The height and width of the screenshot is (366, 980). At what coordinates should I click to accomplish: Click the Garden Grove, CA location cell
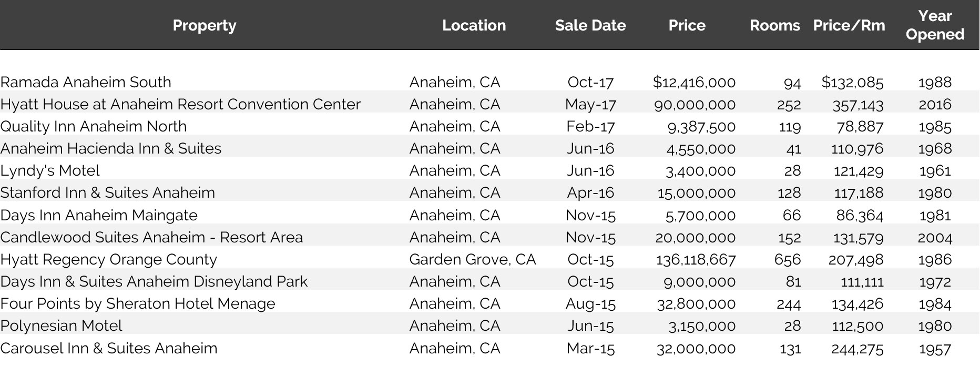tap(472, 259)
